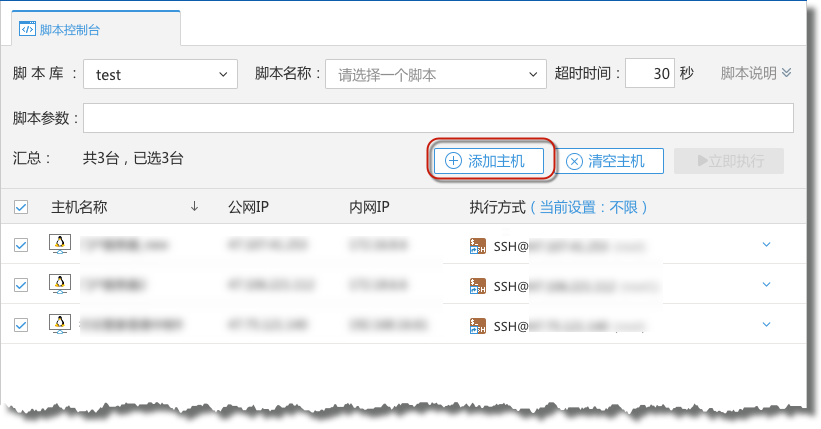Click the 清空主机 button
This screenshot has height=429, width=821.
point(609,161)
